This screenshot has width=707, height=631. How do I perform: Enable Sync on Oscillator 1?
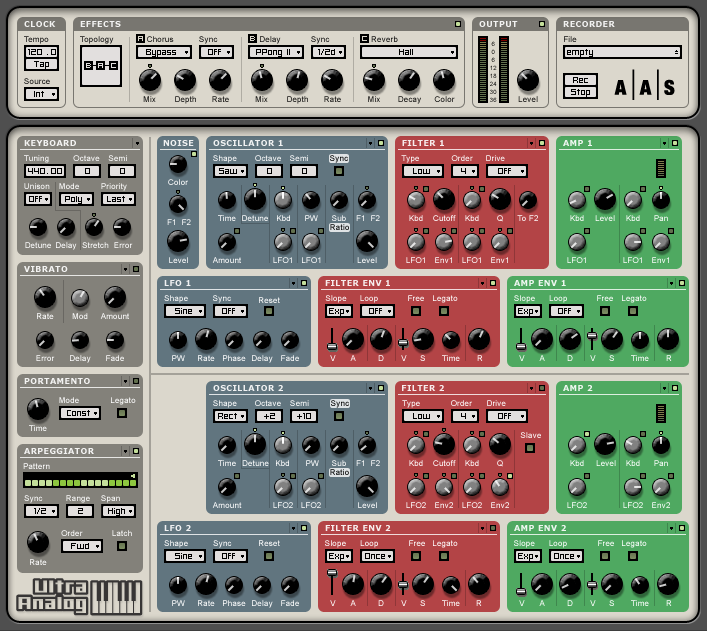339,171
